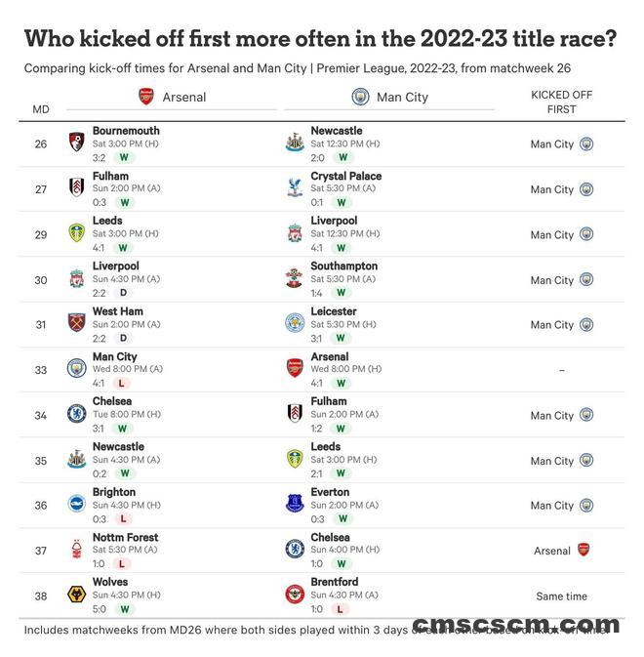Click the Southampton club crest
Screen dimensions: 644x657
coord(295,278)
